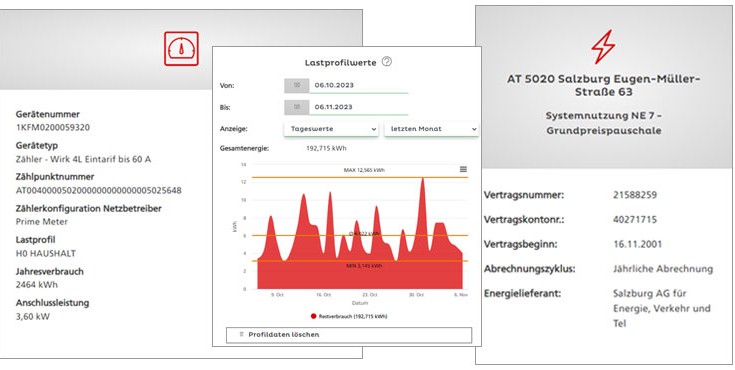735x370 pixels.
Task: Open the calendar icon next to Von date
Action: click(x=297, y=85)
